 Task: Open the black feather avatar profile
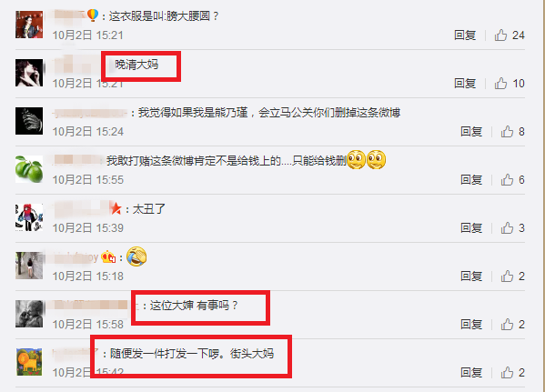tap(29, 121)
